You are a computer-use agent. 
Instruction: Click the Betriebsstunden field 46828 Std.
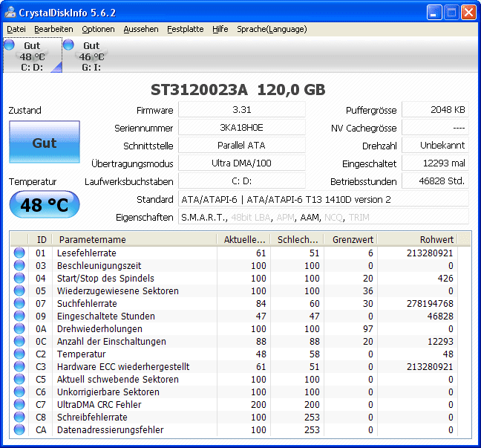pos(435,181)
